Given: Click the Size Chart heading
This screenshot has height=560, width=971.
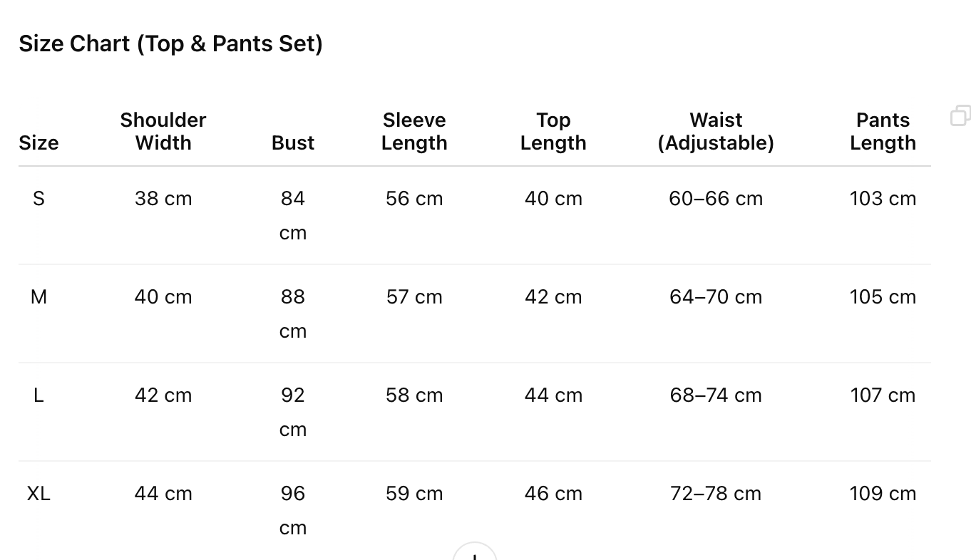Looking at the screenshot, I should click(170, 43).
